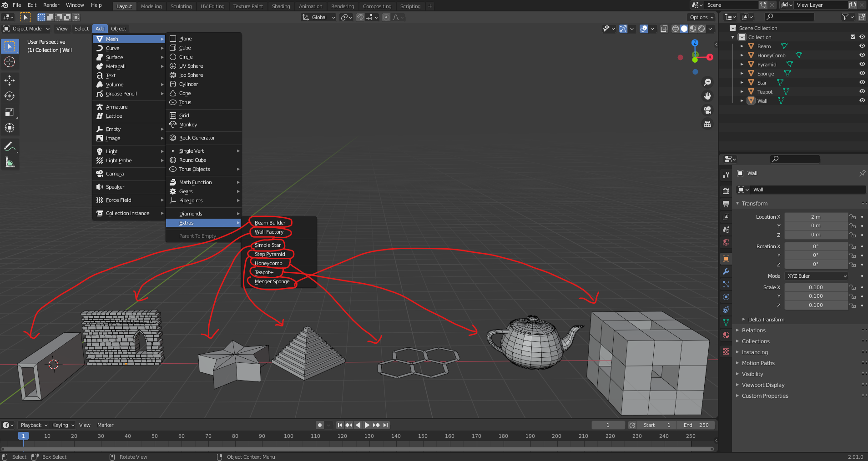Select the Cursor tool in toolbar
Screen dimensions: 868x461
pyautogui.click(x=10, y=62)
